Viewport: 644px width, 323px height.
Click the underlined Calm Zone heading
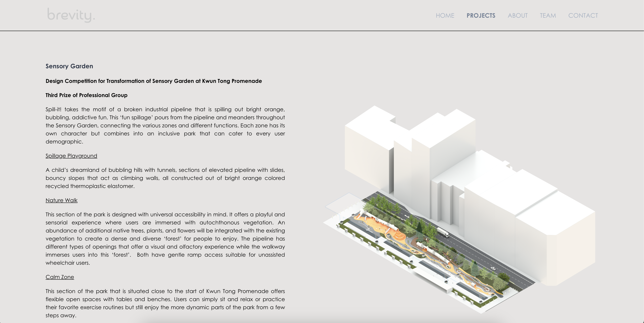coord(60,277)
